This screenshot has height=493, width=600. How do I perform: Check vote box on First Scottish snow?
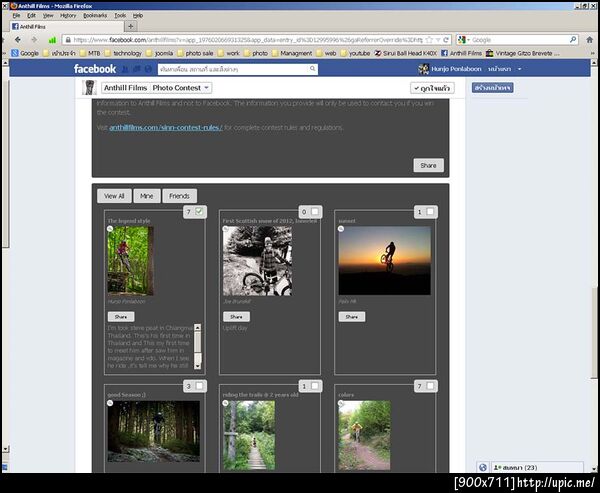pyautogui.click(x=315, y=211)
